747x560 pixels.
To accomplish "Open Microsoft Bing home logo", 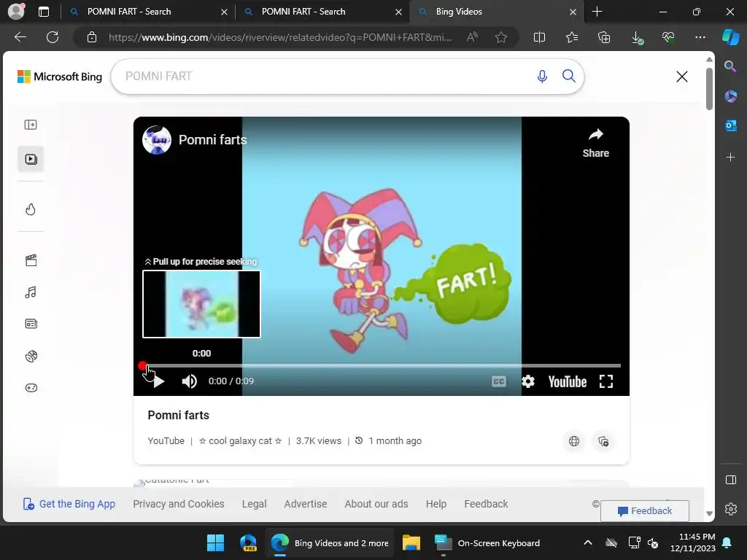I will 60,77.
